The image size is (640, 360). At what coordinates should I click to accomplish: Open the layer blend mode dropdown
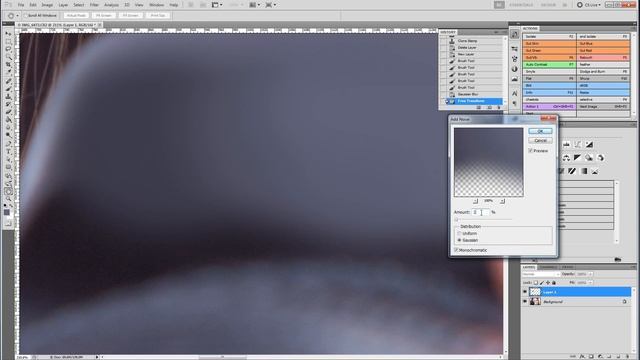click(x=541, y=274)
